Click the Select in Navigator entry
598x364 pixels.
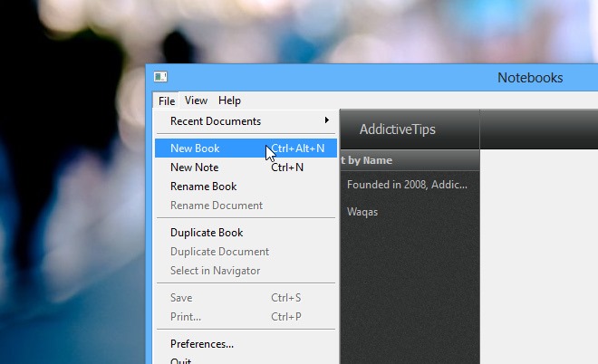[246, 270]
